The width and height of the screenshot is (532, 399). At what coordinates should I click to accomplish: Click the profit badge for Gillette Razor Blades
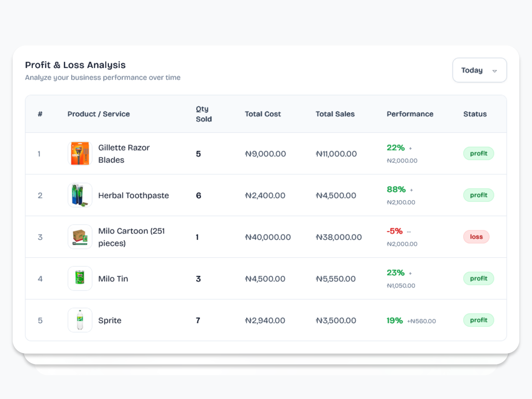(x=478, y=154)
